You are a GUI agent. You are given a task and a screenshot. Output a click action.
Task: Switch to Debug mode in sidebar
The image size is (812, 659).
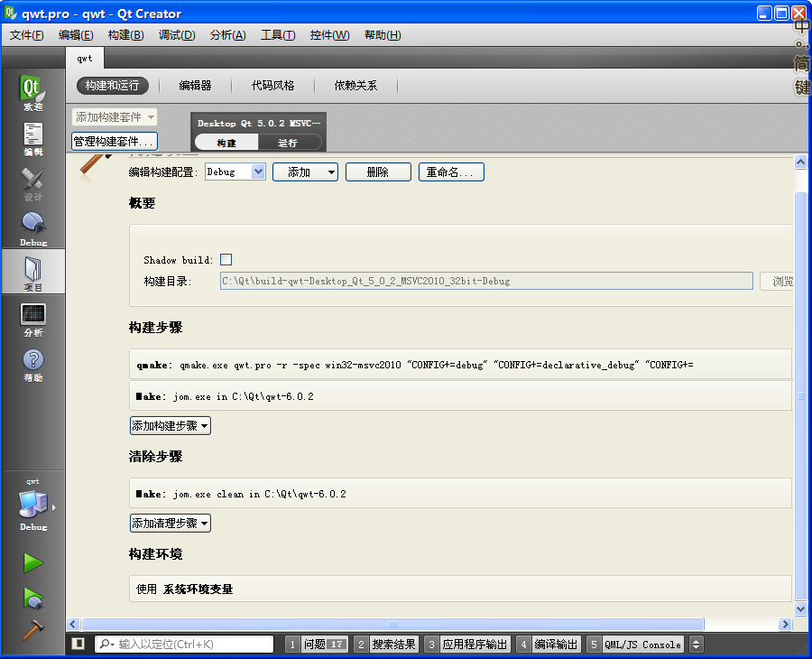point(33,228)
